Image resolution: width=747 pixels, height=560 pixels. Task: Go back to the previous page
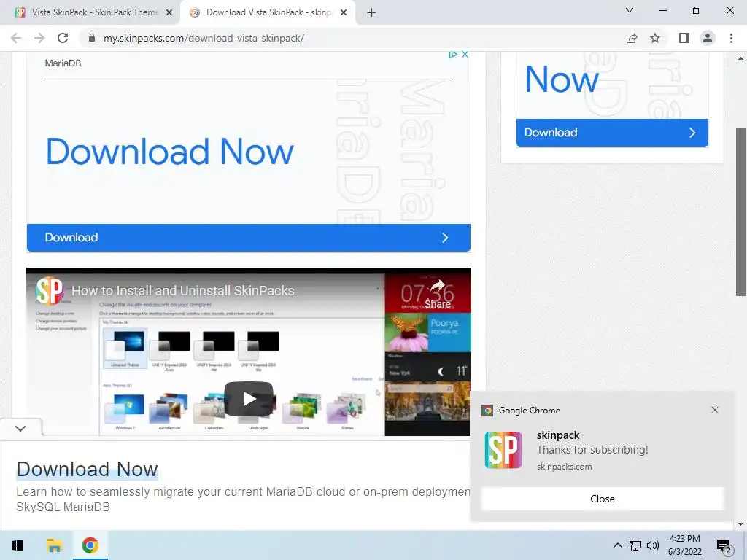[16, 38]
